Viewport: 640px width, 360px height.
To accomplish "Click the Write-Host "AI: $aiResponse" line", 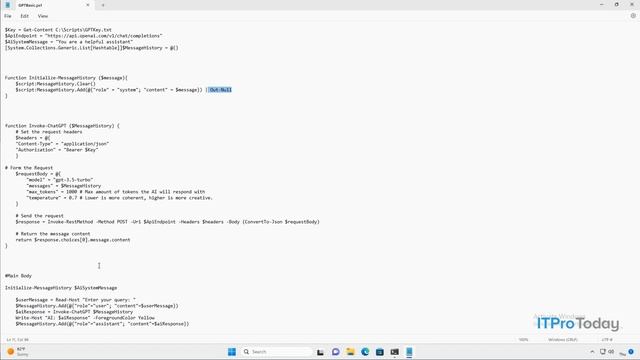I will tap(85, 318).
